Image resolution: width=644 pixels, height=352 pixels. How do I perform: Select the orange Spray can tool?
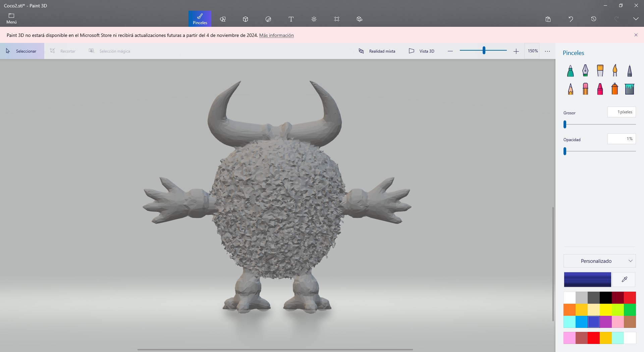click(x=615, y=89)
